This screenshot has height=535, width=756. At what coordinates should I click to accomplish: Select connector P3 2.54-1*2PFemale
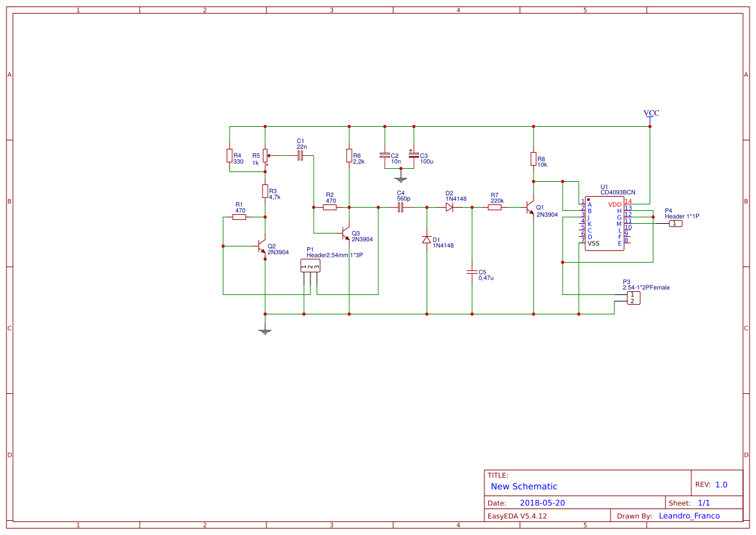pos(632,296)
